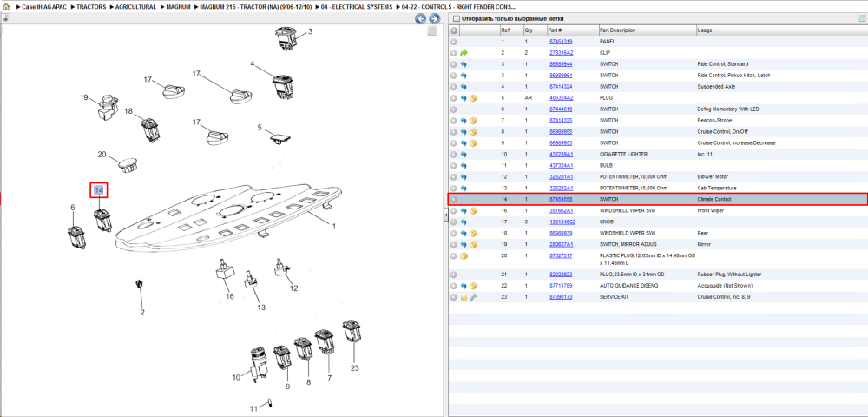Image resolution: width=868 pixels, height=417 pixels.
Task: Click the blue arrow in the Blower Motor row
Action: 464,177
